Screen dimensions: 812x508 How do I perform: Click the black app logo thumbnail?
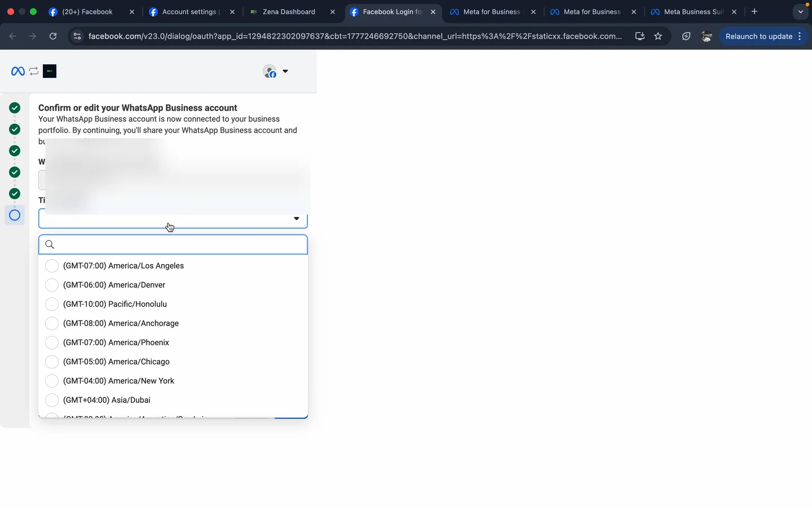point(50,71)
